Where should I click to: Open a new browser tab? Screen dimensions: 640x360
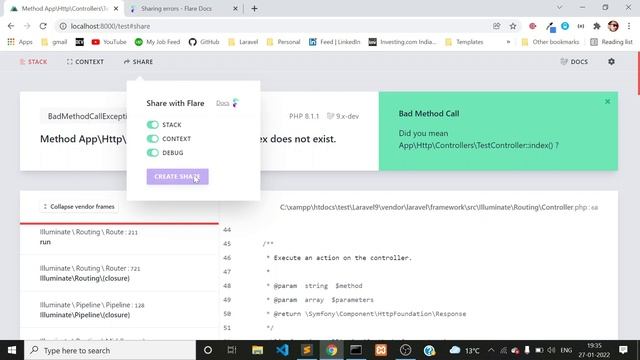(x=254, y=8)
